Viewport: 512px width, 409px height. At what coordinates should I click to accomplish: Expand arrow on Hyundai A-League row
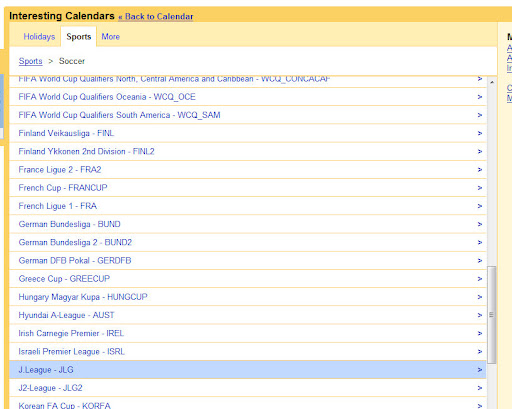click(x=480, y=315)
